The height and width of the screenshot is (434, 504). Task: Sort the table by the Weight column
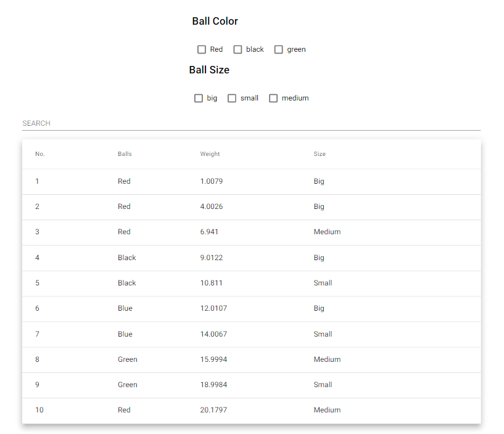tap(210, 154)
